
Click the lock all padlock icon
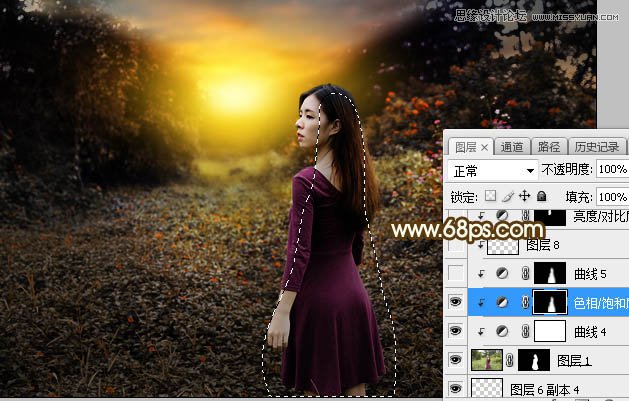point(541,196)
